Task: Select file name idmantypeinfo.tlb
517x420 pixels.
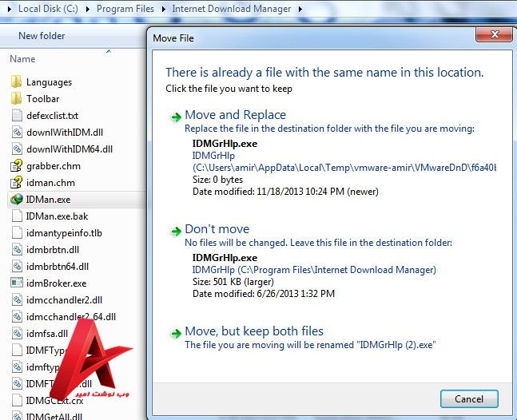Action: (x=64, y=233)
